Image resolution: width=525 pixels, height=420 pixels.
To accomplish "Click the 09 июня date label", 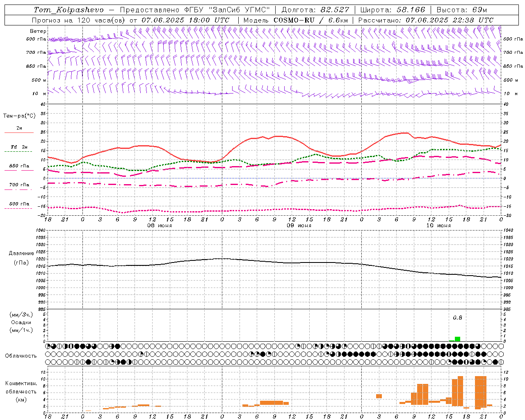I will pos(299,226).
